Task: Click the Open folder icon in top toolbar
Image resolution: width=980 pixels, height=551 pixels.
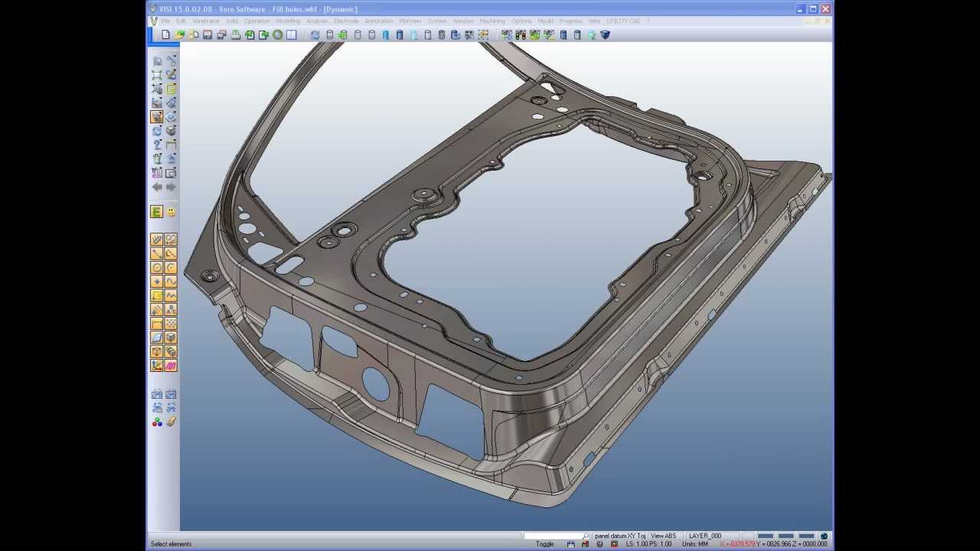Action: (179, 34)
